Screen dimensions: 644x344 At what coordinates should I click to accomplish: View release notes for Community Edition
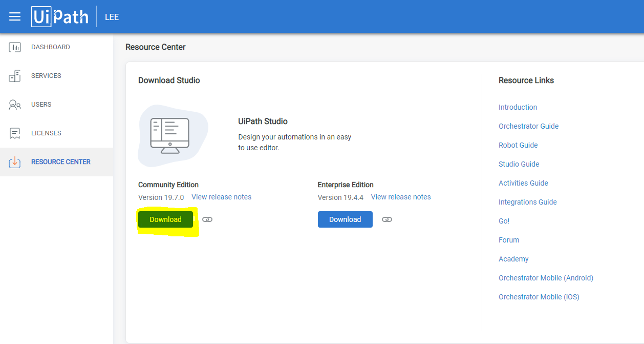tap(222, 197)
